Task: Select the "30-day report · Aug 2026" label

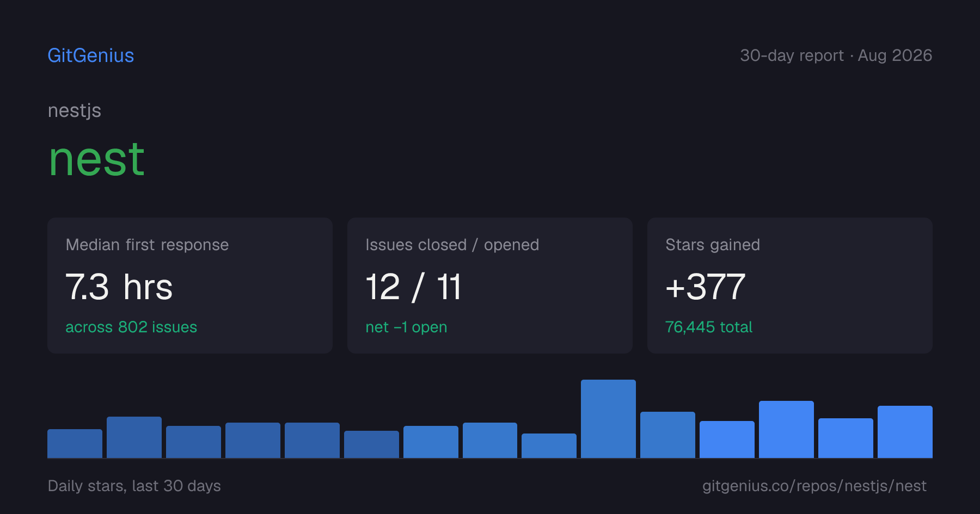Action: [x=836, y=55]
